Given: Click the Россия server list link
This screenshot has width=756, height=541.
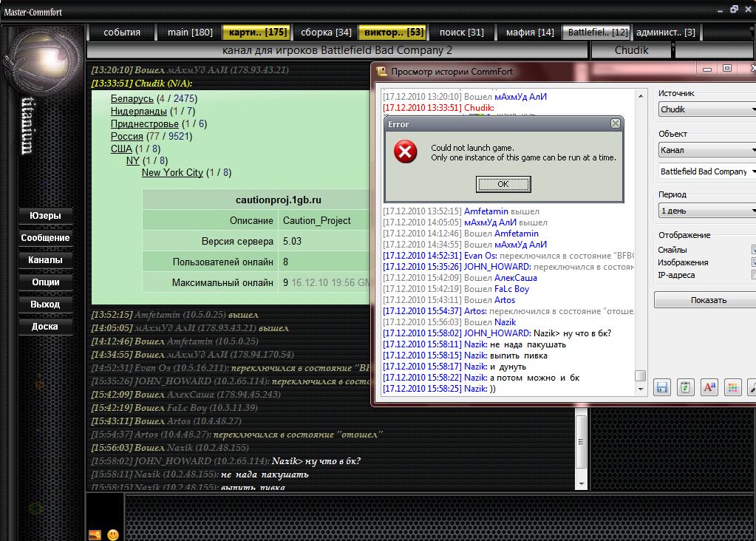Looking at the screenshot, I should (126, 136).
